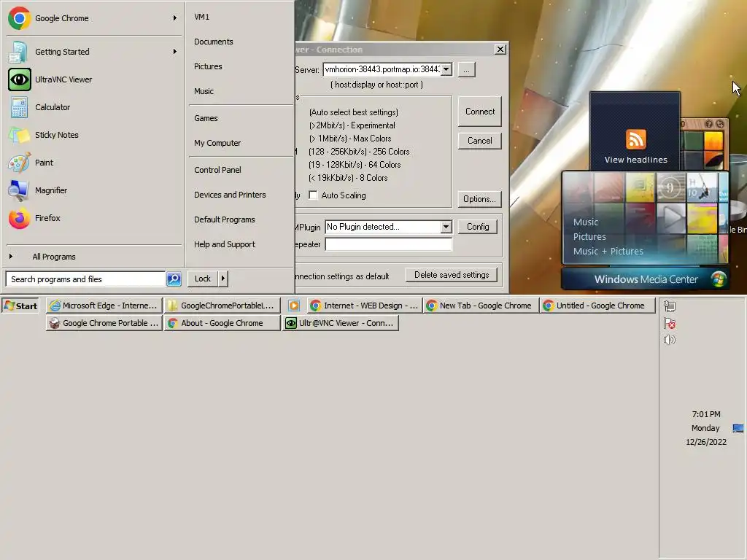This screenshot has width=747, height=560.
Task: Expand Getting Started submenu arrow
Action: (x=175, y=52)
